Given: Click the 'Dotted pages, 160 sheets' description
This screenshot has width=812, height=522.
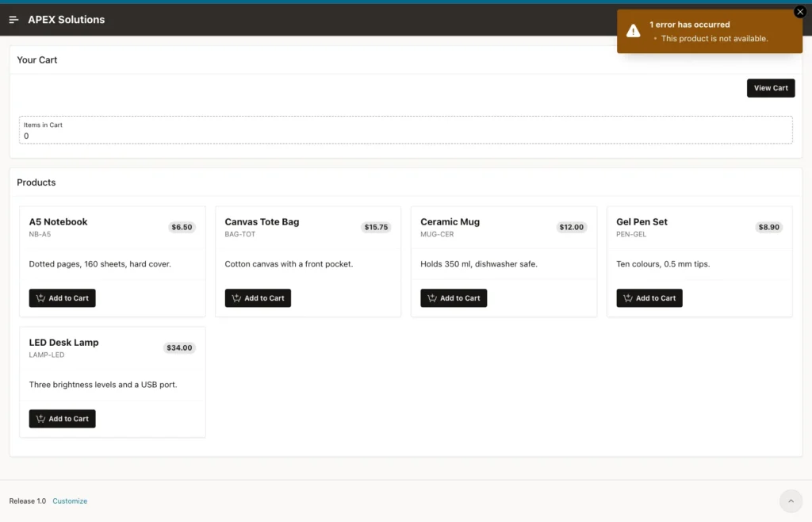Looking at the screenshot, I should pos(100,264).
